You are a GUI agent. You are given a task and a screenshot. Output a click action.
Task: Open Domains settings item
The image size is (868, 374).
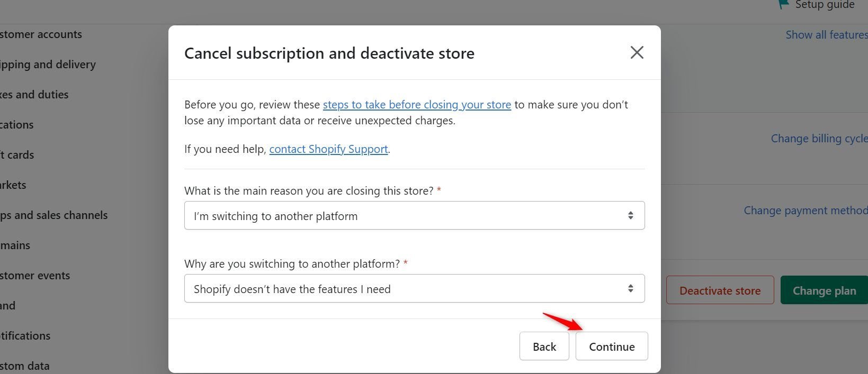(15, 245)
